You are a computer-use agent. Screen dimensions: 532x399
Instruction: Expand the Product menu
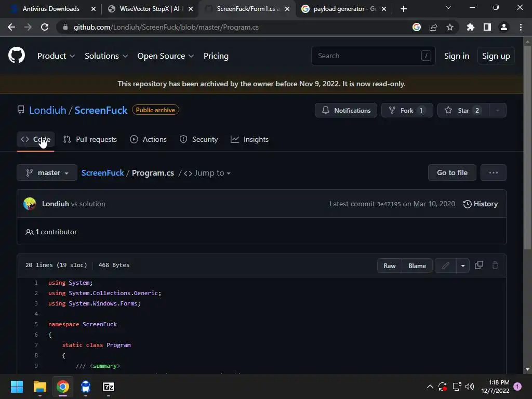[56, 56]
